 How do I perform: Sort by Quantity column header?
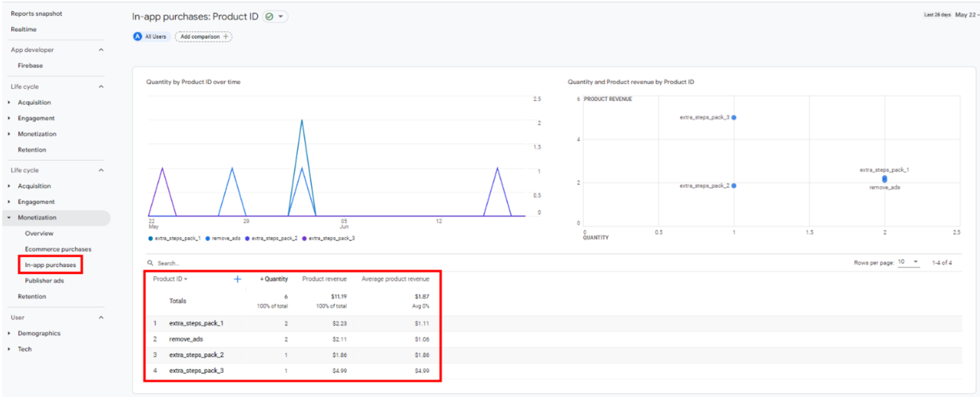pos(274,279)
